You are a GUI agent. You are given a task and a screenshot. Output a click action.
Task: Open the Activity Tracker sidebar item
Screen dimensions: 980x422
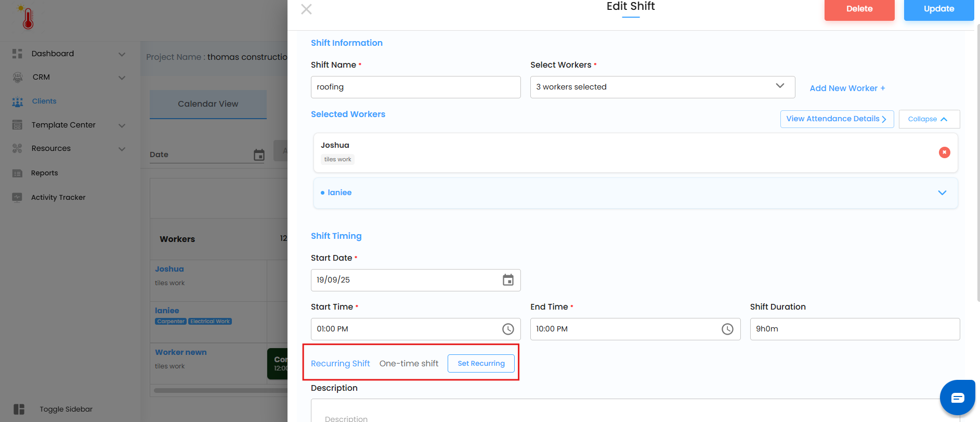click(x=58, y=197)
